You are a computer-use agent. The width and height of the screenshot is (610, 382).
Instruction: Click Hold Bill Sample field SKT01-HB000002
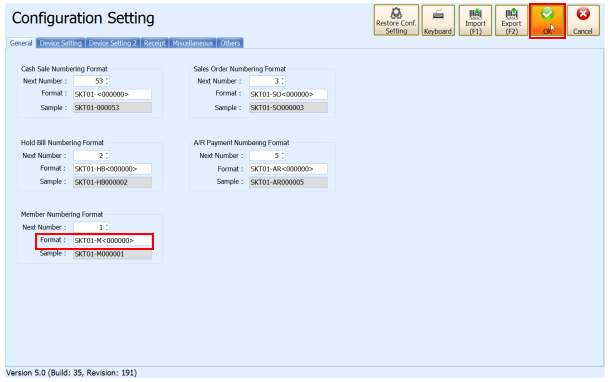(x=112, y=182)
